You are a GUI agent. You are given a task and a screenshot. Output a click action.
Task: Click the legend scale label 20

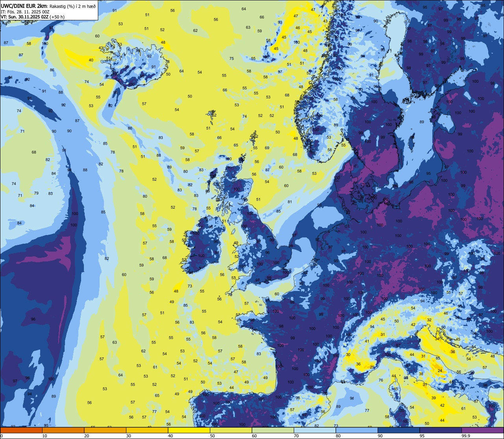click(87, 436)
